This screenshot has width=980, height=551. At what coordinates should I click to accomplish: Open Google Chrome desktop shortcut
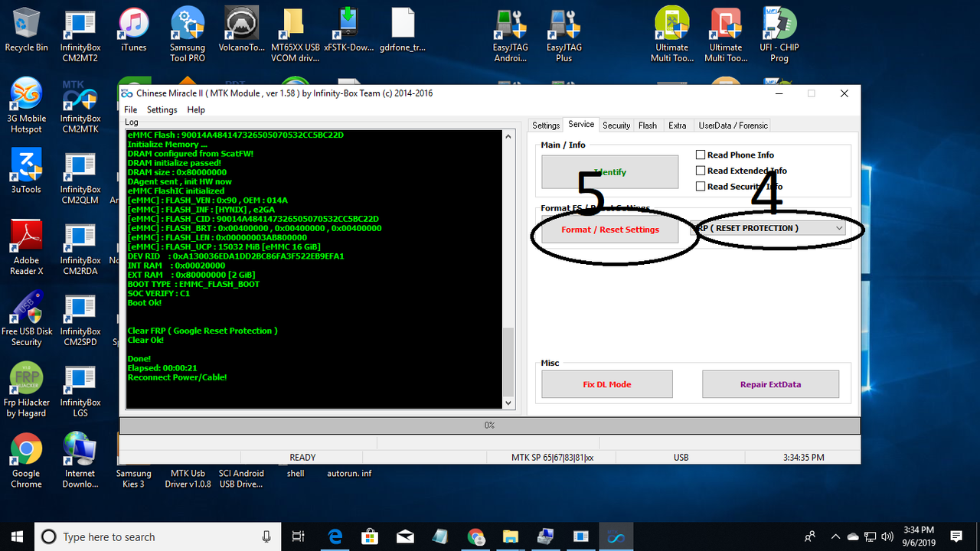26,460
